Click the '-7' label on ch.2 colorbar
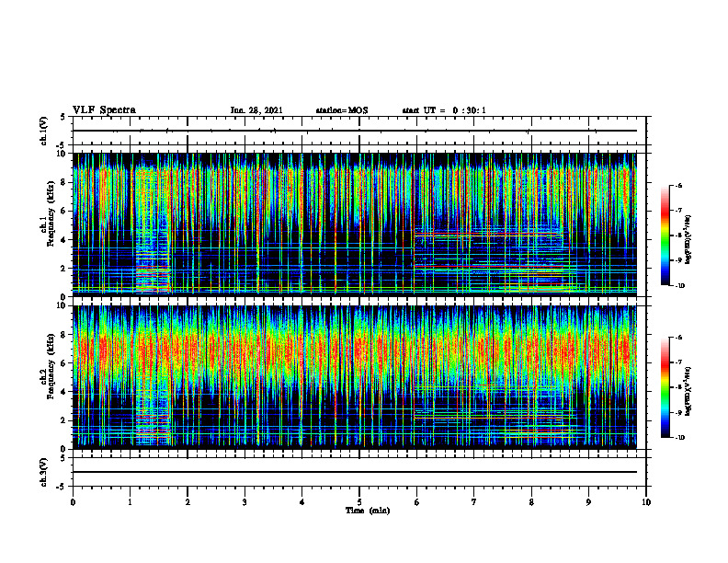This screenshot has height=563, width=728. click(x=678, y=362)
